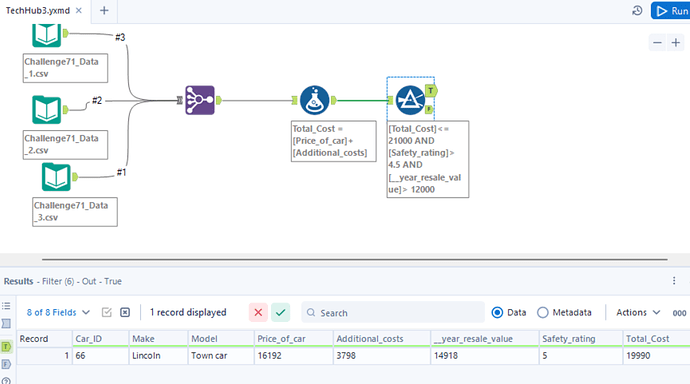Click the 19990 total cost cell
Viewport: 690px width, 384px height.
657,355
